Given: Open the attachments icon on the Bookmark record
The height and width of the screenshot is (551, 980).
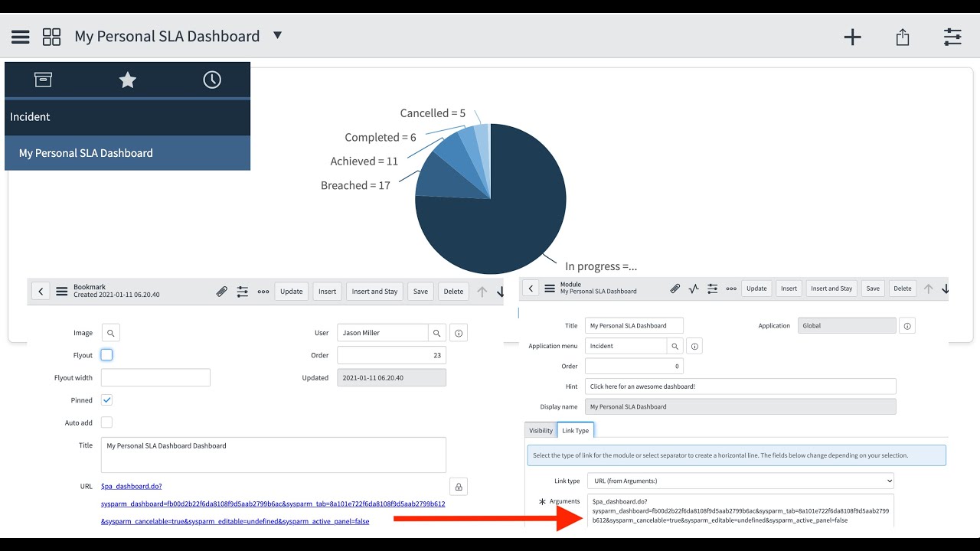Looking at the screenshot, I should (x=221, y=291).
